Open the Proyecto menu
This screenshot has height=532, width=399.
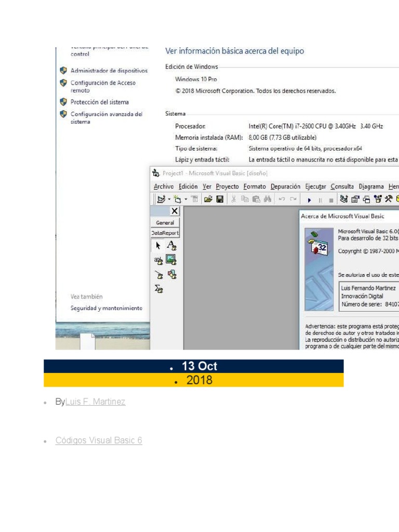point(228,187)
